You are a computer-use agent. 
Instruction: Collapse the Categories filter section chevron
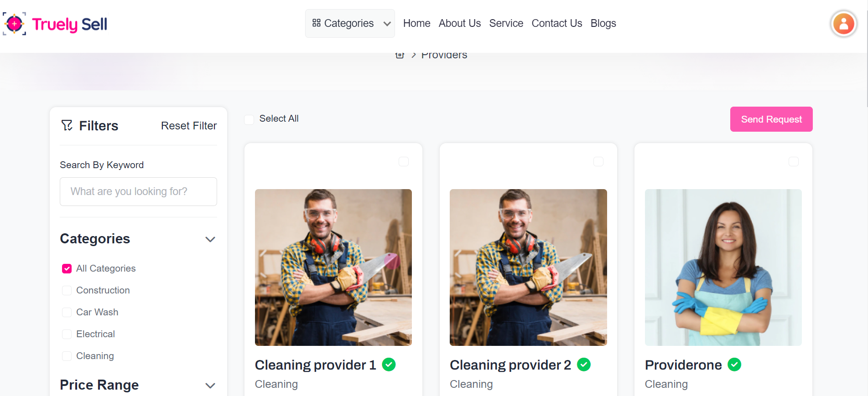[210, 239]
